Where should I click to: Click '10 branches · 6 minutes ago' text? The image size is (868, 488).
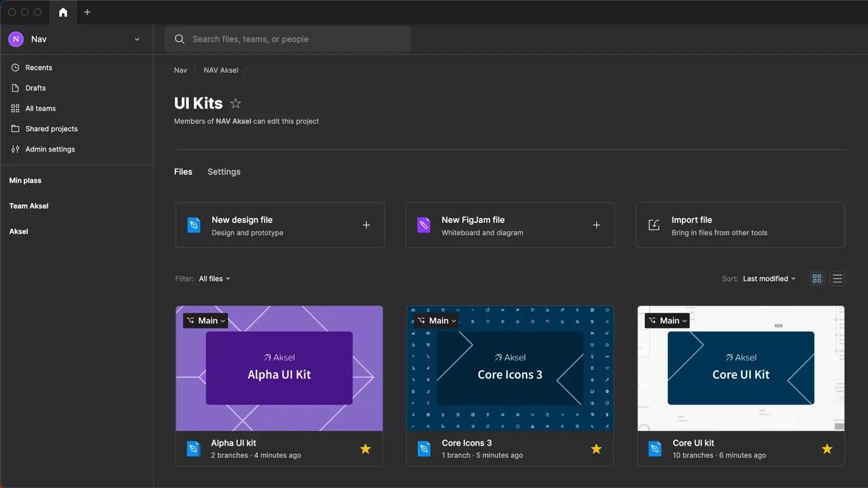click(719, 455)
